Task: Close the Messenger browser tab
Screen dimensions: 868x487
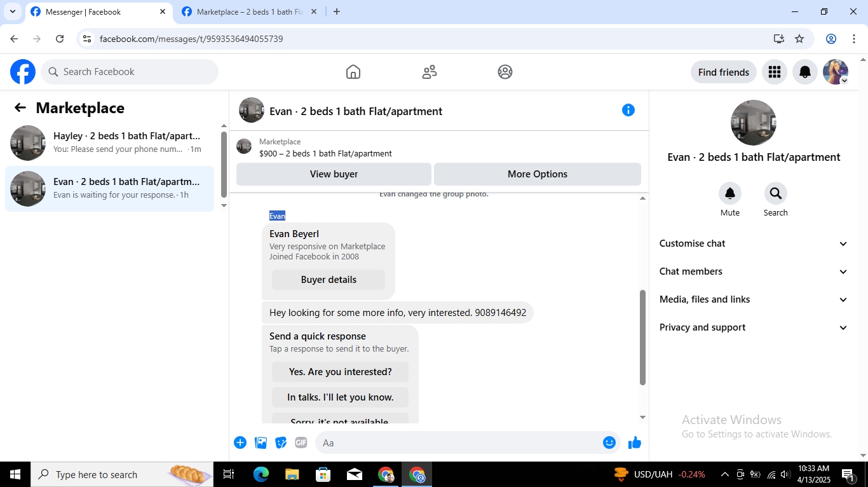Action: (x=163, y=11)
